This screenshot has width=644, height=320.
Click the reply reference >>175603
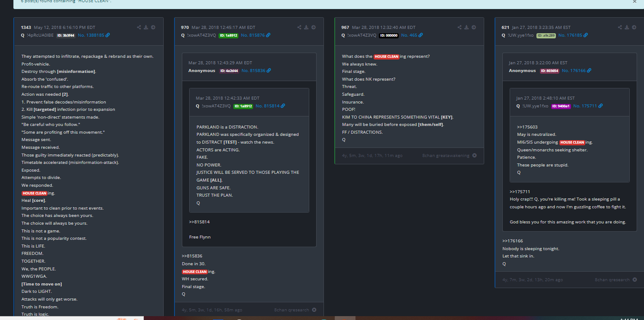527,127
